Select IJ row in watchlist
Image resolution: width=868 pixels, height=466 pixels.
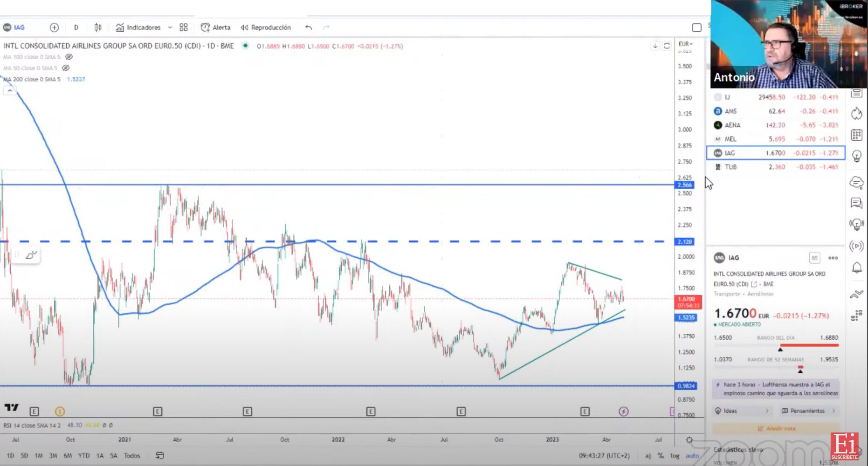pyautogui.click(x=776, y=97)
